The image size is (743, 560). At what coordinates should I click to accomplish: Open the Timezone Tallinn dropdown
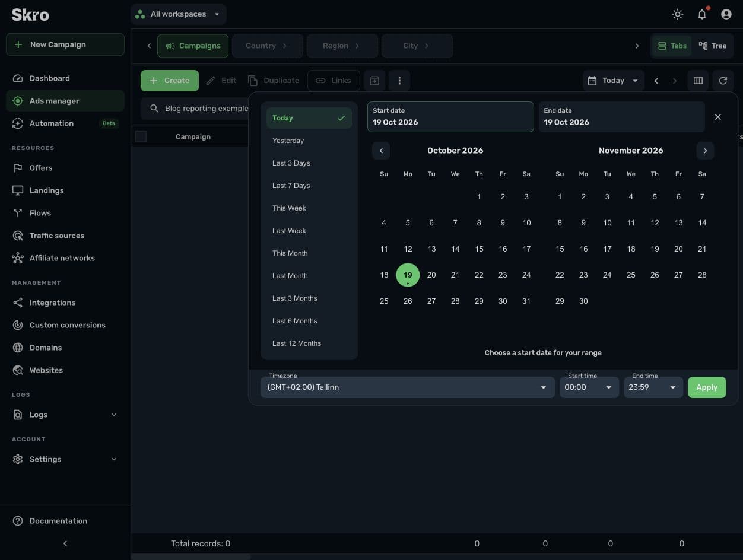(408, 387)
